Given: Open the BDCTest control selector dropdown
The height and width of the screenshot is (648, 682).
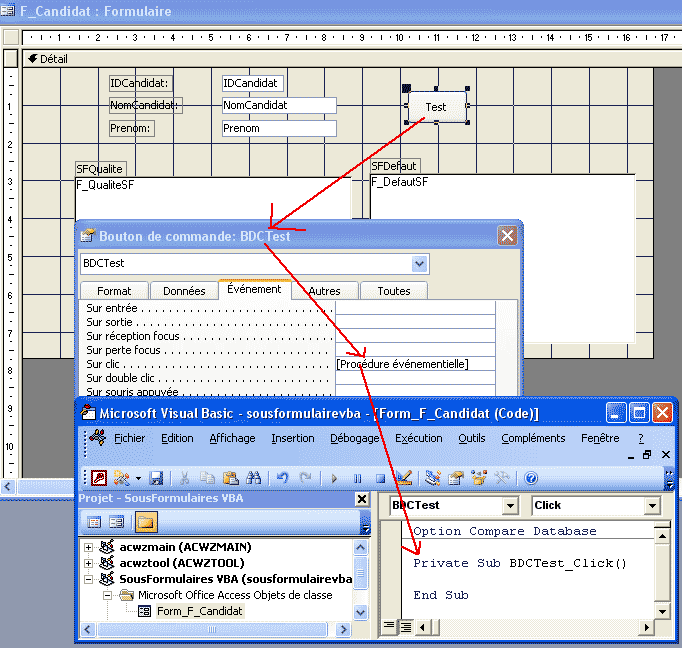Looking at the screenshot, I should [x=419, y=264].
